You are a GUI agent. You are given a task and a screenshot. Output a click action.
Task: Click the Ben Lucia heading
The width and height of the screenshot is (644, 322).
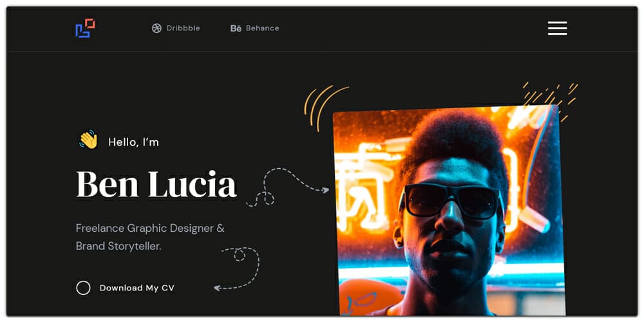pyautogui.click(x=156, y=184)
